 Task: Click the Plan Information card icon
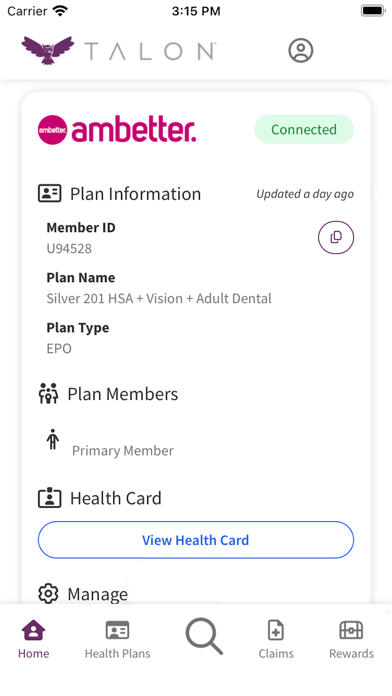[49, 194]
